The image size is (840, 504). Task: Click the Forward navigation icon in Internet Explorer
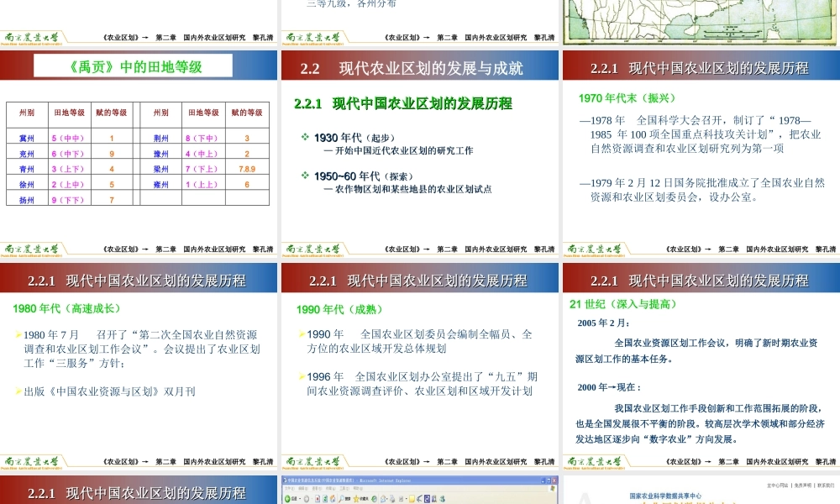[307, 498]
